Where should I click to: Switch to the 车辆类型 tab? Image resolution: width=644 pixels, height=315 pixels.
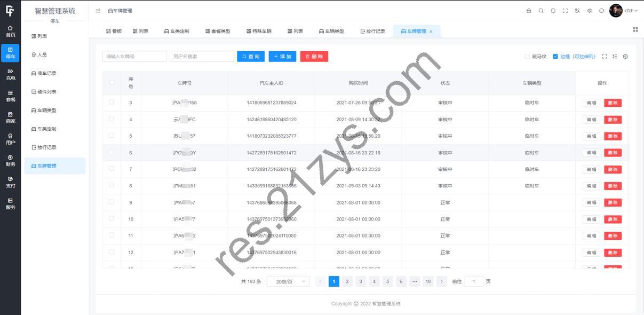click(332, 31)
